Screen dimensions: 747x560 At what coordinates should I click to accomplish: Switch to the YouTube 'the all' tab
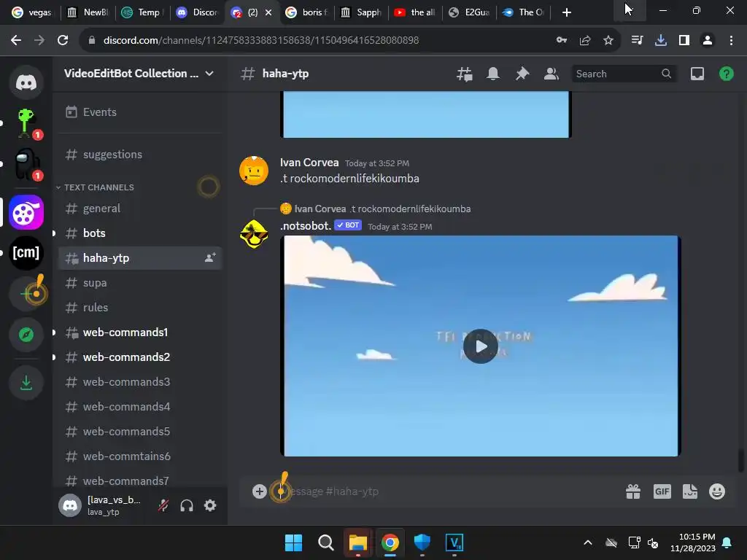pyautogui.click(x=415, y=12)
